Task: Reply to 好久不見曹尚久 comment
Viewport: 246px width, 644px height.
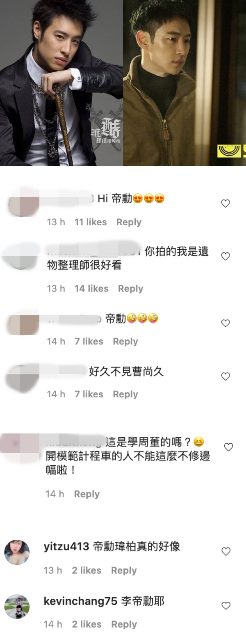Action: click(125, 394)
